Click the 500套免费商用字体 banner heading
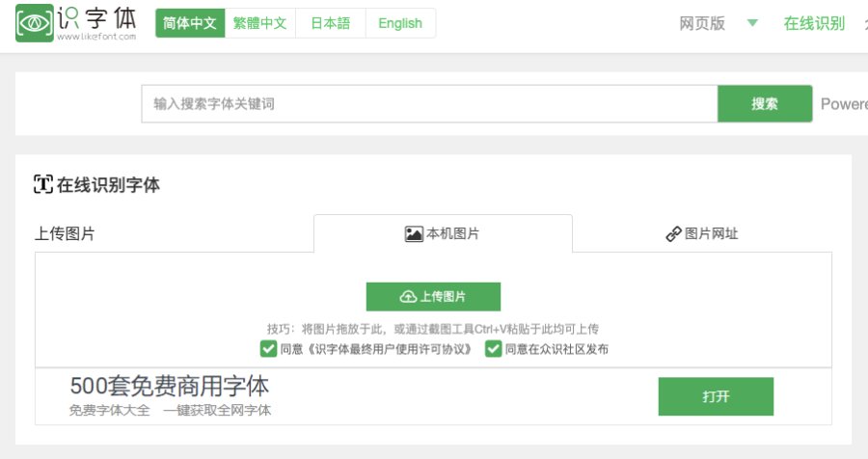The image size is (868, 459). (x=169, y=386)
